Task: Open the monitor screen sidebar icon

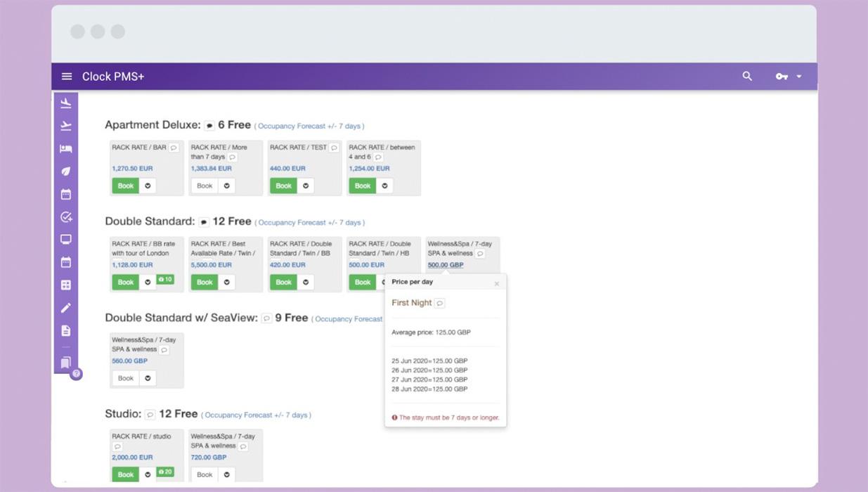Action: [66, 240]
